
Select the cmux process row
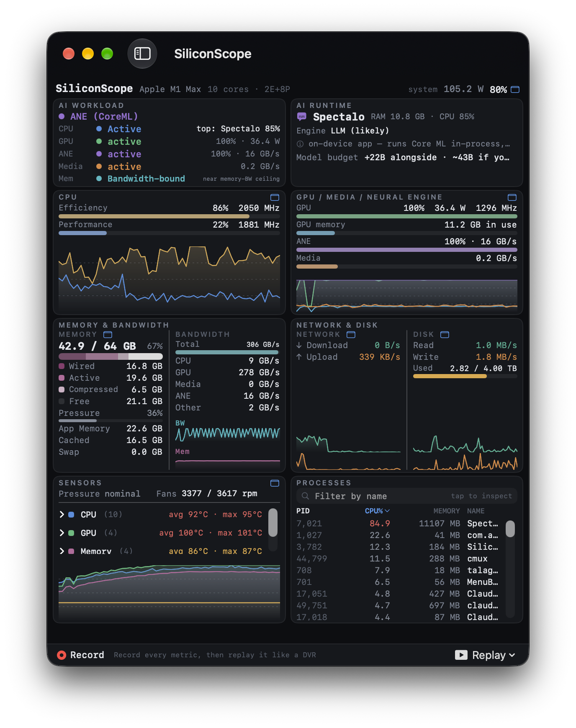(398, 559)
